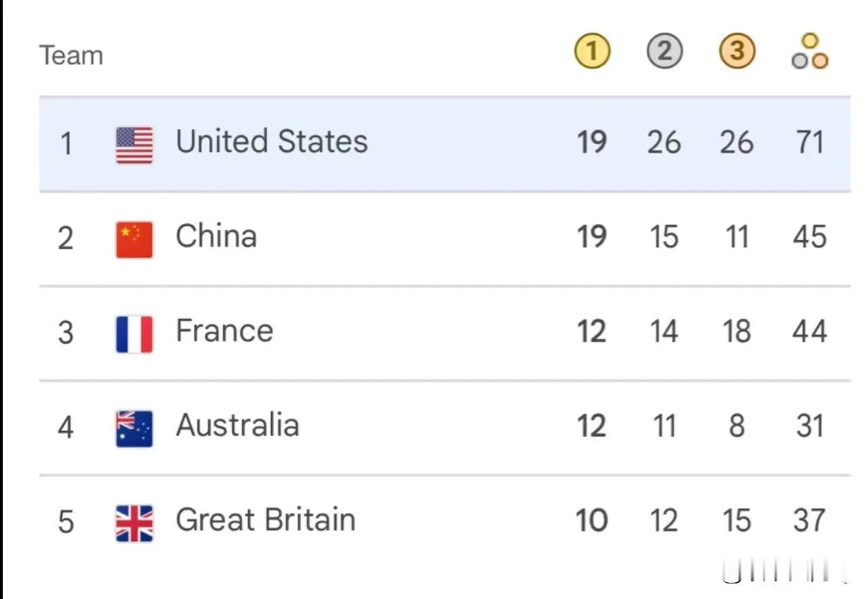Select the Australia team name
868x599 pixels.
click(237, 425)
